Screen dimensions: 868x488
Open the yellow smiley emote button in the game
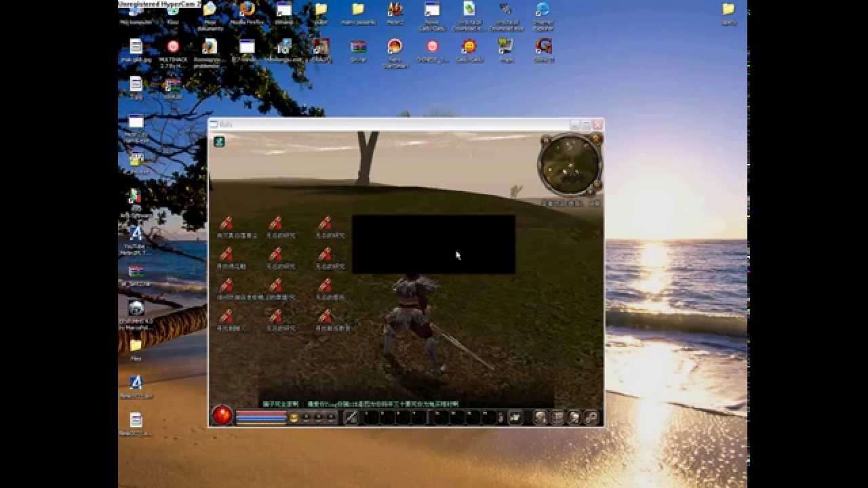coord(294,418)
